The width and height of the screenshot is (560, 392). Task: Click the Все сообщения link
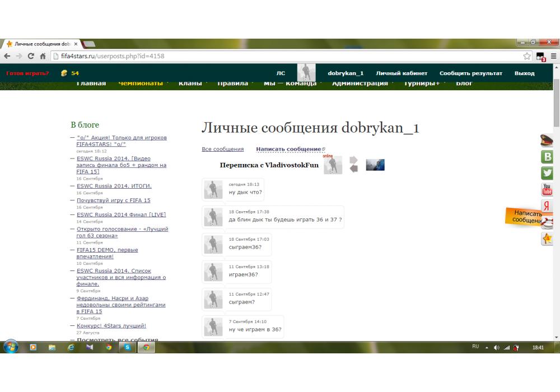pos(222,149)
